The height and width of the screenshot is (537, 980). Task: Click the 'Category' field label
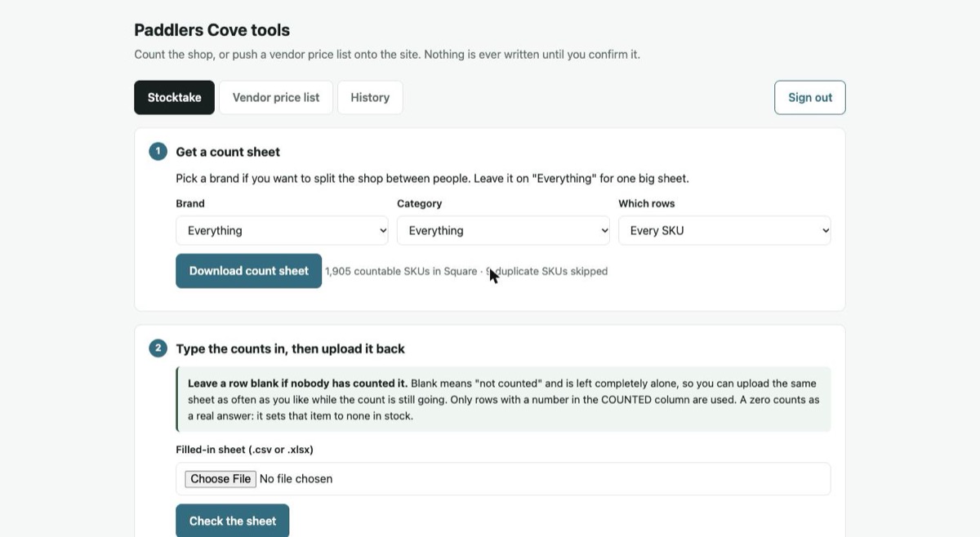(x=420, y=203)
